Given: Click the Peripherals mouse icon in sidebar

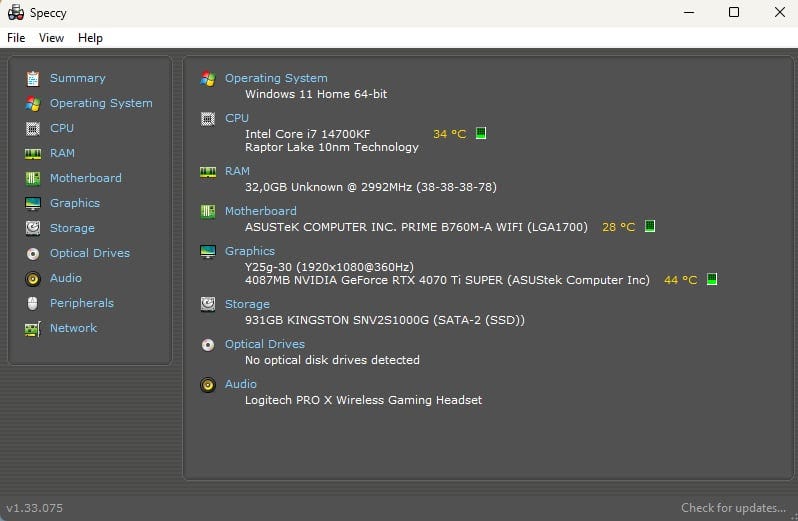Looking at the screenshot, I should 33,303.
